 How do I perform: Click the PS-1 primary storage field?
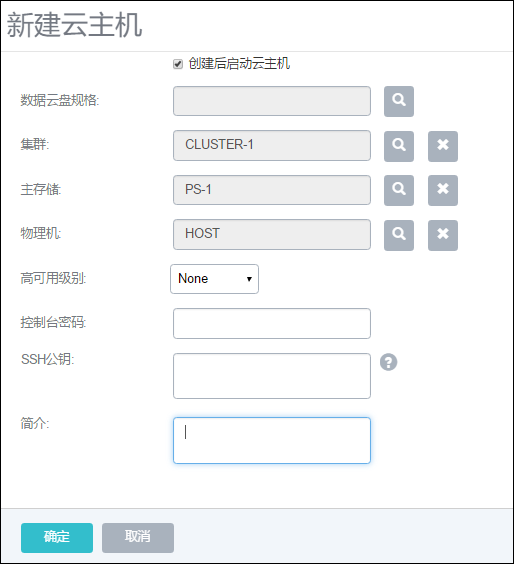click(x=272, y=190)
